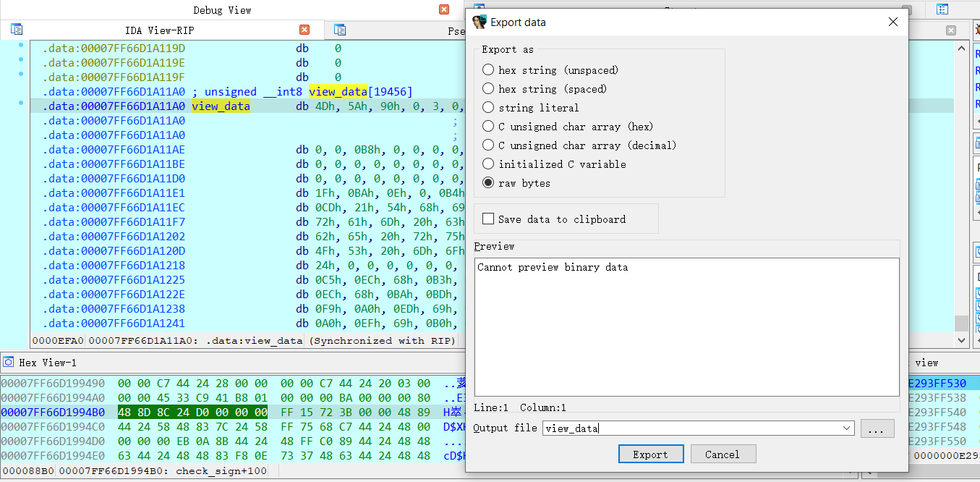Click the Export button
980x482 pixels.
point(650,454)
